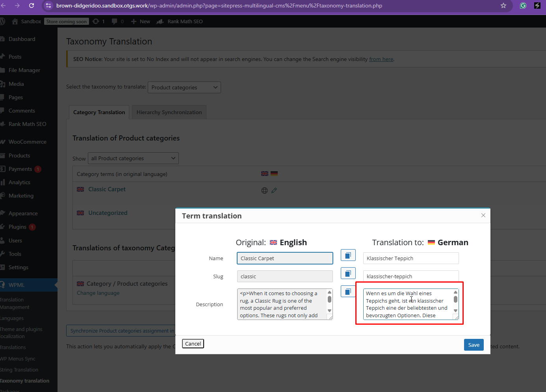Open Languages submenu under WPML
The width and height of the screenshot is (546, 392).
point(12,318)
